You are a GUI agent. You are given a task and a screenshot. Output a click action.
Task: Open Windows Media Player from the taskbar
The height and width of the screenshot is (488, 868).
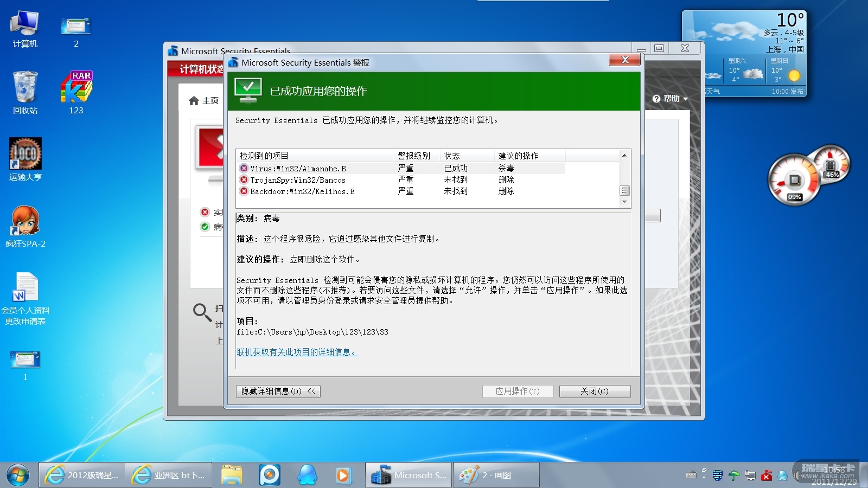343,475
